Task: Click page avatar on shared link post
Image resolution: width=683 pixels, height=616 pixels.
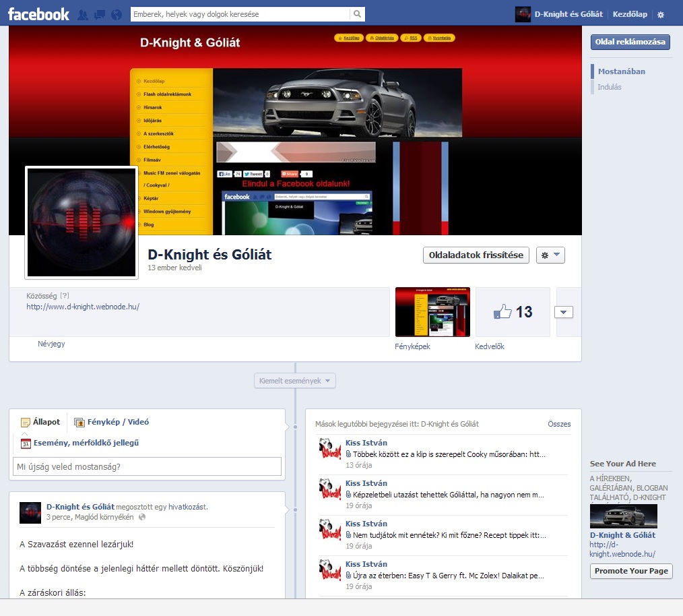Action: point(30,513)
